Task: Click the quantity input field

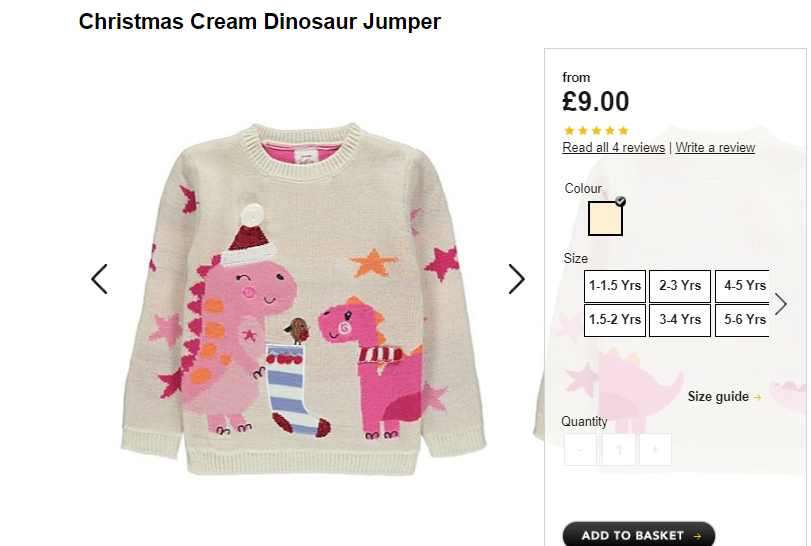Action: [x=619, y=450]
